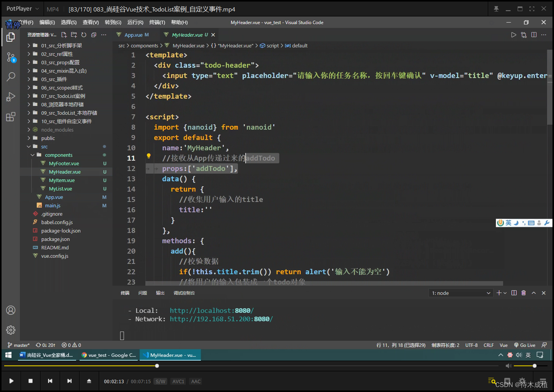Open the Extensions view icon

(11, 117)
